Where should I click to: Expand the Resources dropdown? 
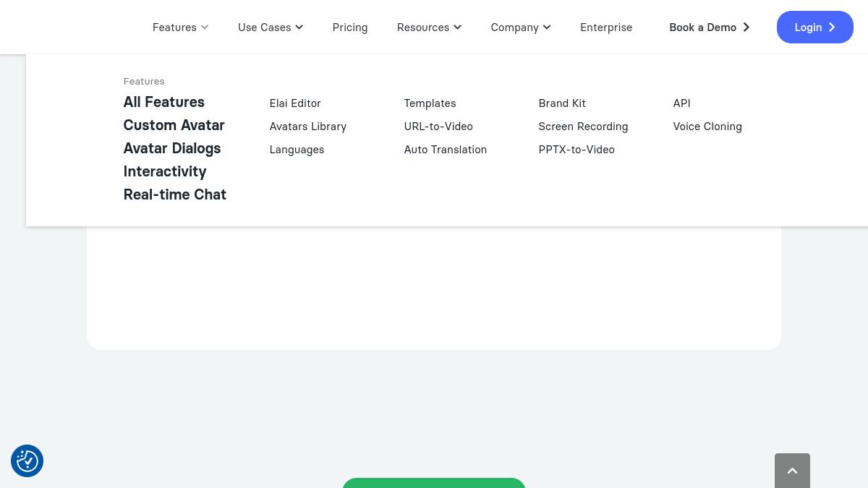(428, 27)
